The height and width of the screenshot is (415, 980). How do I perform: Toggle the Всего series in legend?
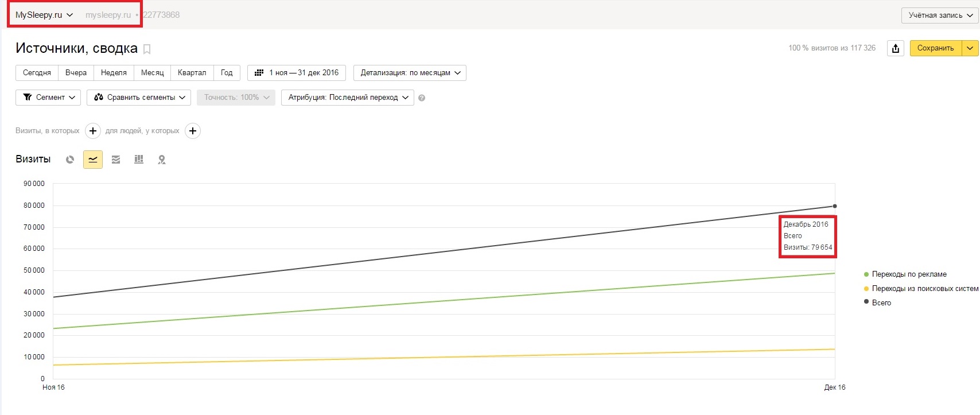[x=881, y=302]
